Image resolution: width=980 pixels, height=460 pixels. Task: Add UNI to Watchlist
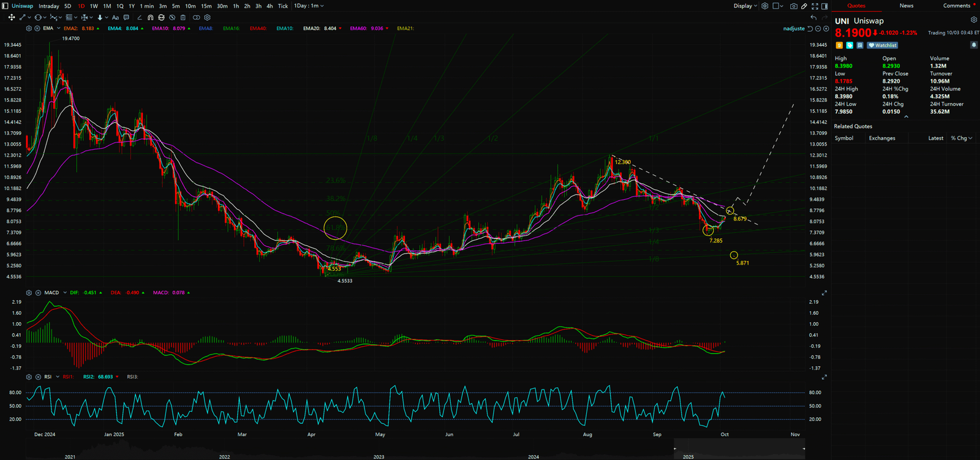(883, 45)
